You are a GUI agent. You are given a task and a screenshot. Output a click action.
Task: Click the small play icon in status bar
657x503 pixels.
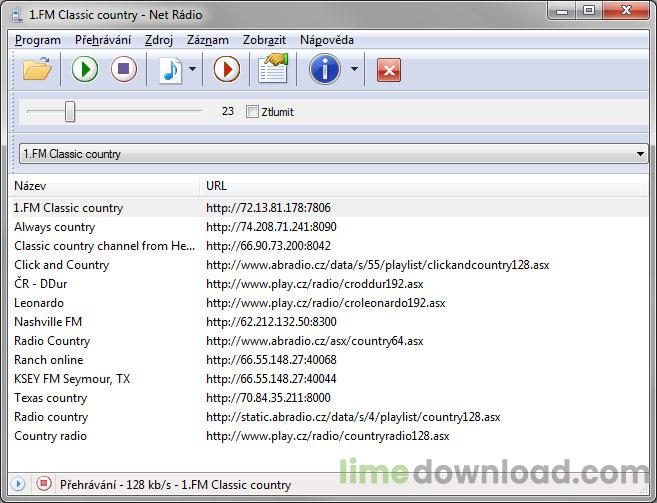coord(18,484)
